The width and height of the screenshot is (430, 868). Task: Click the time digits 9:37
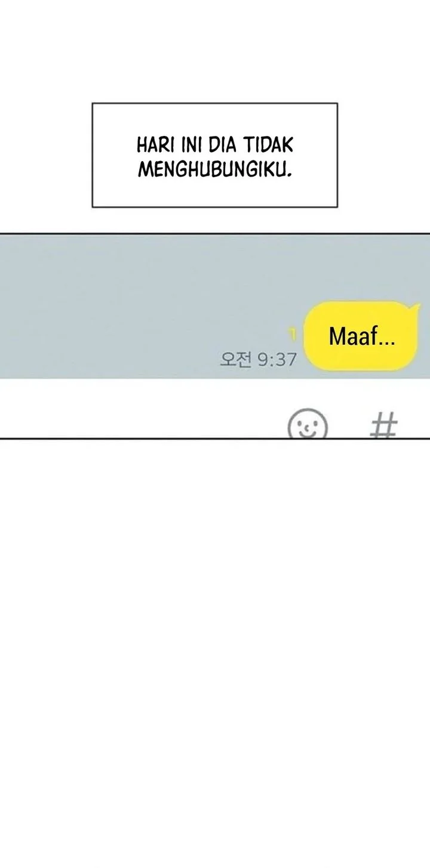[277, 359]
